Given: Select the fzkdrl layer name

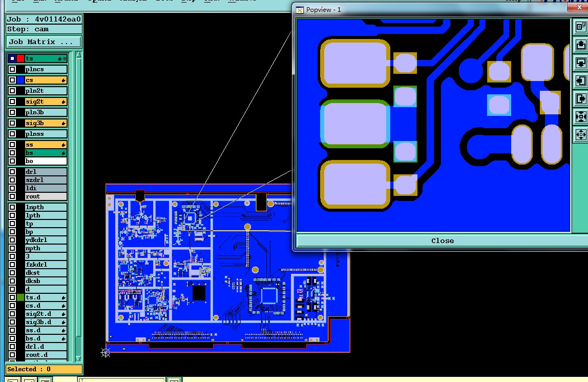Looking at the screenshot, I should pos(46,265).
